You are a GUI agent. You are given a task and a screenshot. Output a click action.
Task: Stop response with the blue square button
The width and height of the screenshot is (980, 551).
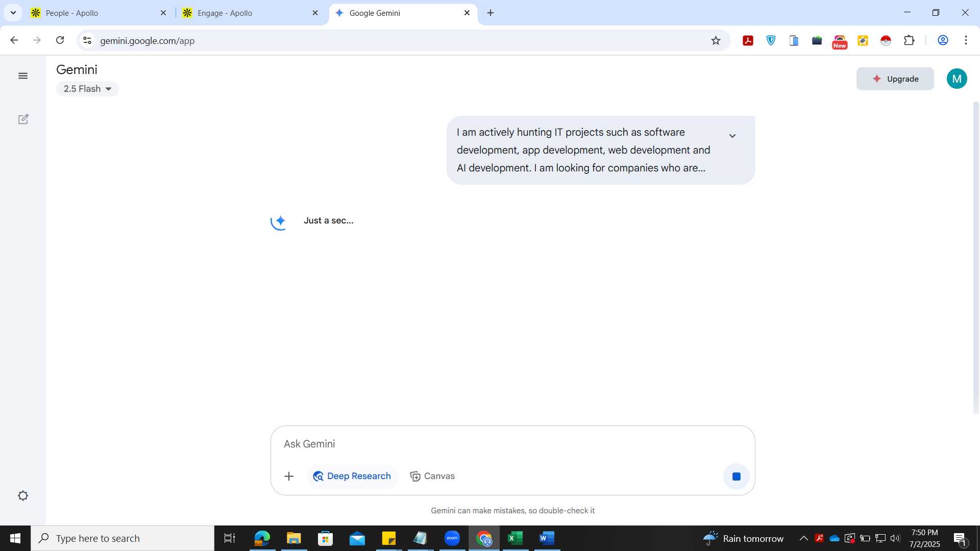[736, 476]
